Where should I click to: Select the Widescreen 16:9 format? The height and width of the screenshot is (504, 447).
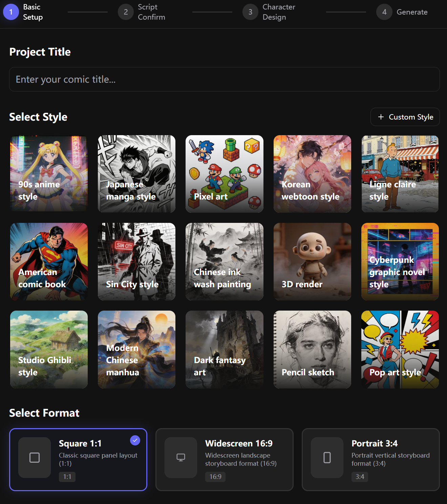[224, 459]
